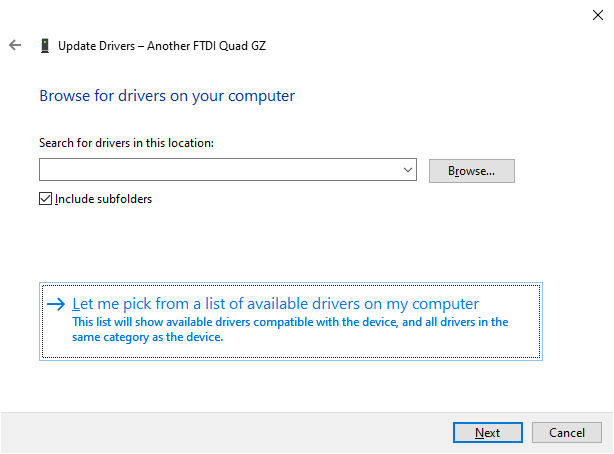Click the Browse for drivers heading

(167, 96)
